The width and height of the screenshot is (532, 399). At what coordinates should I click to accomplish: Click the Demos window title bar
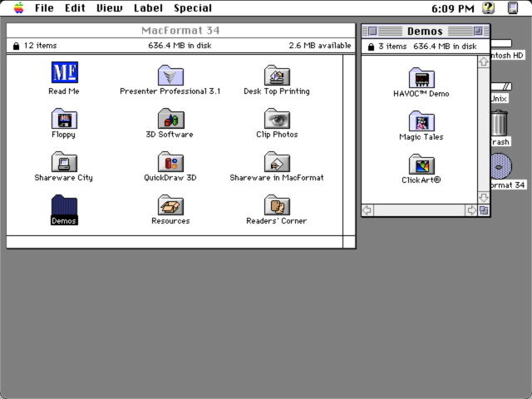pyautogui.click(x=426, y=32)
